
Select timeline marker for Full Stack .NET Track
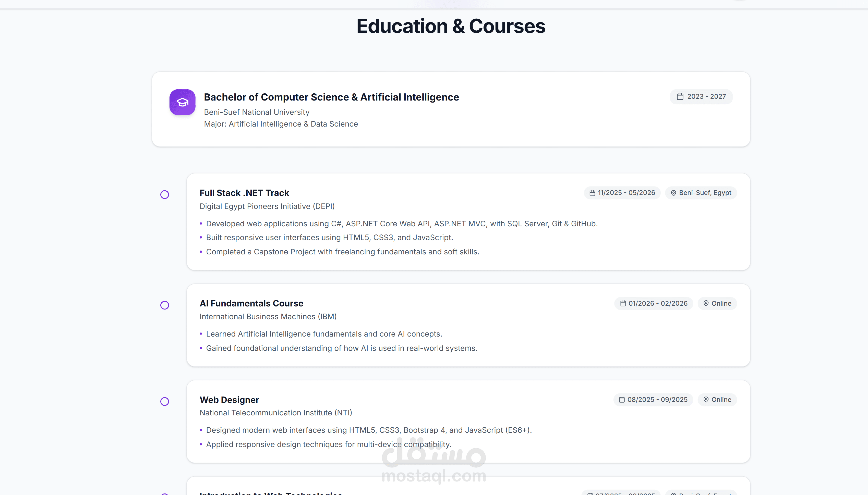coord(165,194)
